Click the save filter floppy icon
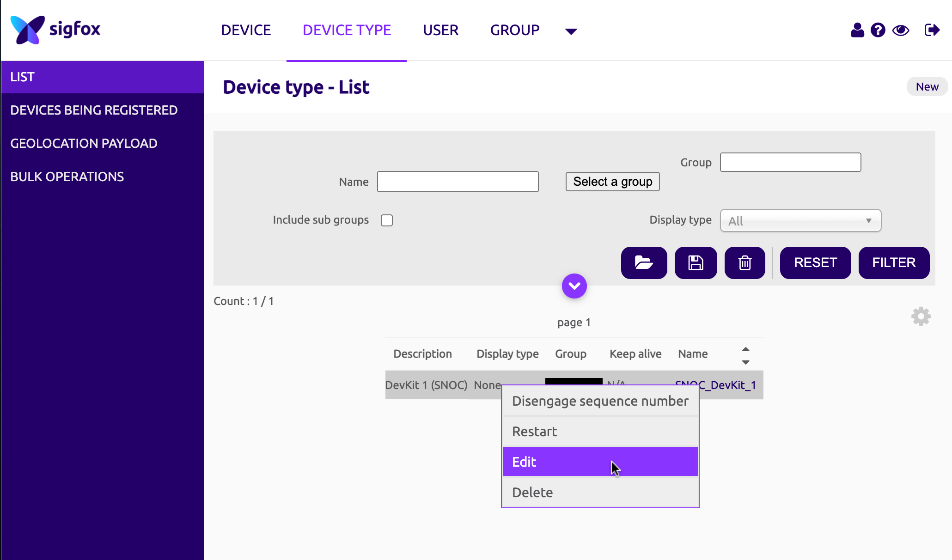952x560 pixels. 696,263
